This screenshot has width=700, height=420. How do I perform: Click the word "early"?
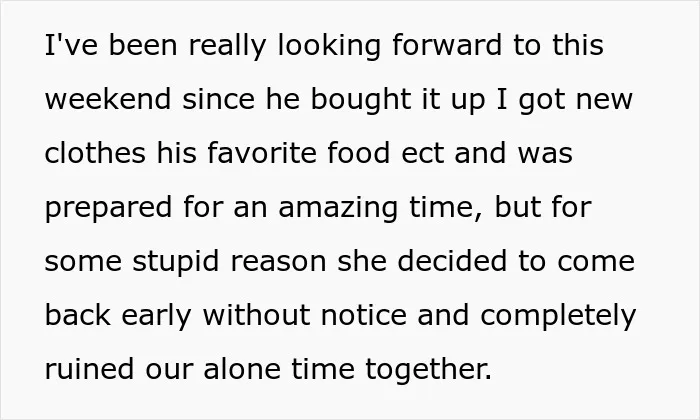(156, 316)
